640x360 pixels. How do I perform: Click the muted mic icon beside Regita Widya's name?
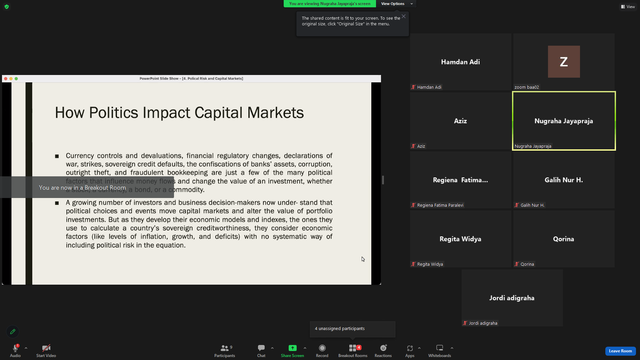point(413,264)
